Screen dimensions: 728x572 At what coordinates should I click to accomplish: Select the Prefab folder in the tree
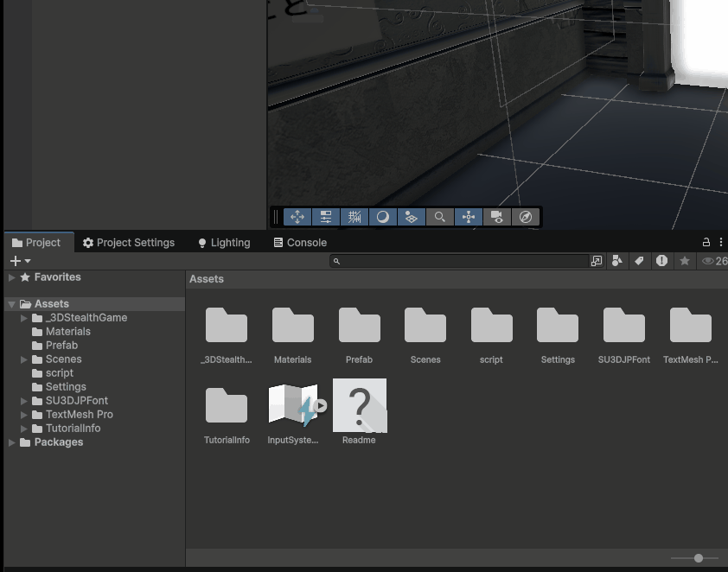[61, 346]
